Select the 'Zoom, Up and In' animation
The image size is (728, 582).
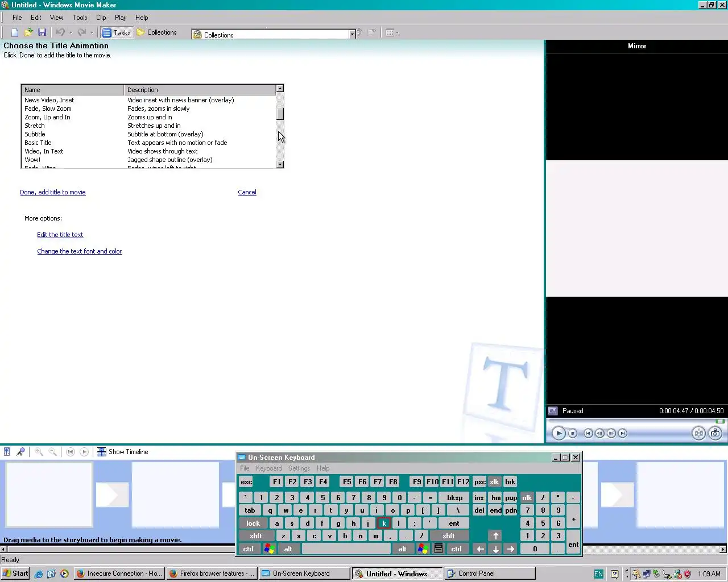coord(149,117)
